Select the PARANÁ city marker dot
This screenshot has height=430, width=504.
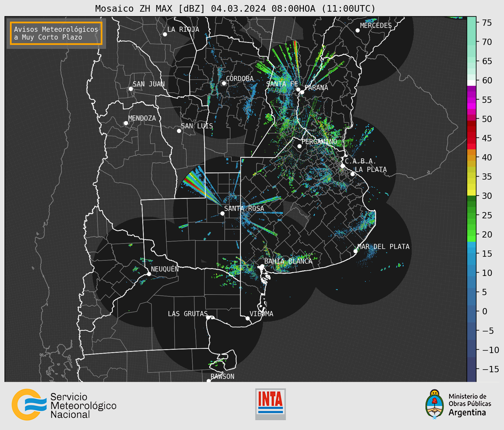(302, 92)
